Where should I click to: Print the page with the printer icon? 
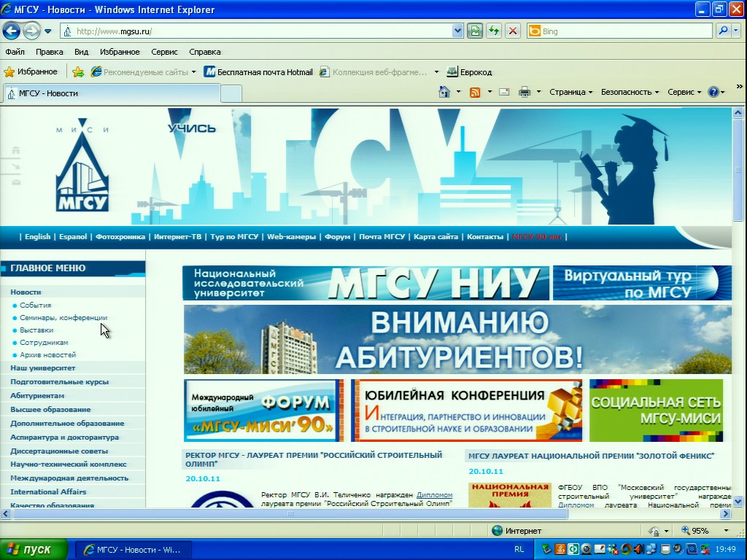click(524, 92)
